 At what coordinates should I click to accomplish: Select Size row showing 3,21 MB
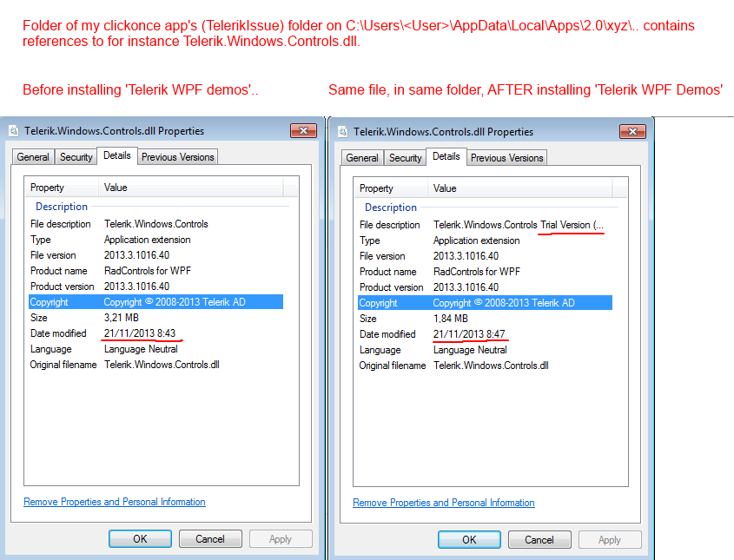point(155,318)
